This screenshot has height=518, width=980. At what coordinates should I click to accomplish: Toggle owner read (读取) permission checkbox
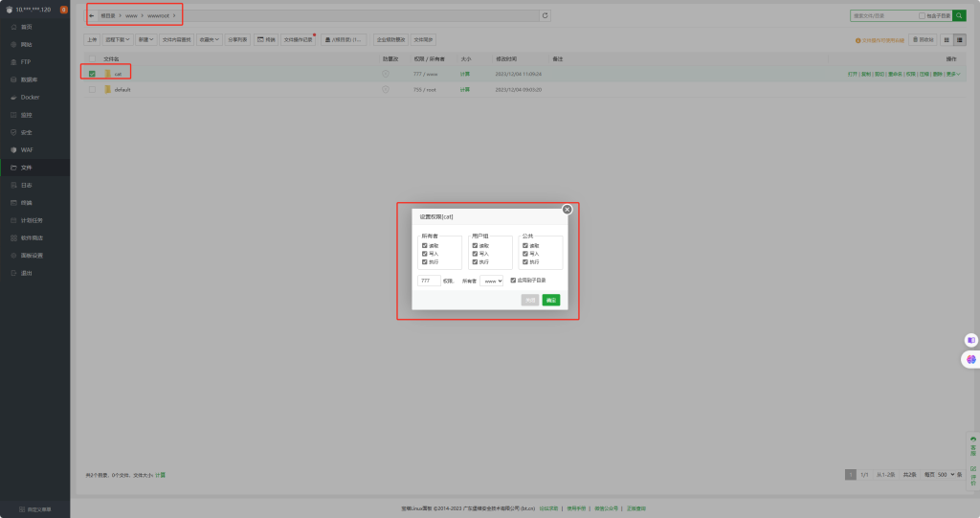pos(424,246)
